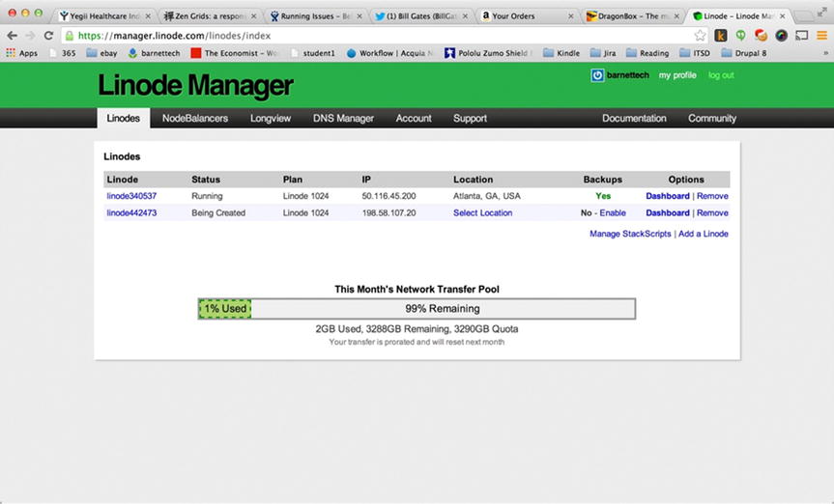Click the green Hangouts extension icon
This screenshot has width=834, height=504.
(x=740, y=36)
